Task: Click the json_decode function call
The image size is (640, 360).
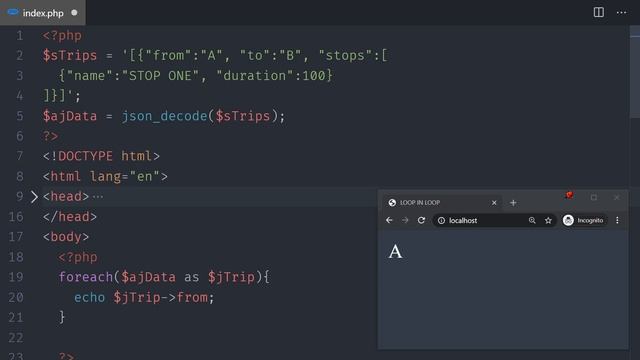Action: [164, 116]
